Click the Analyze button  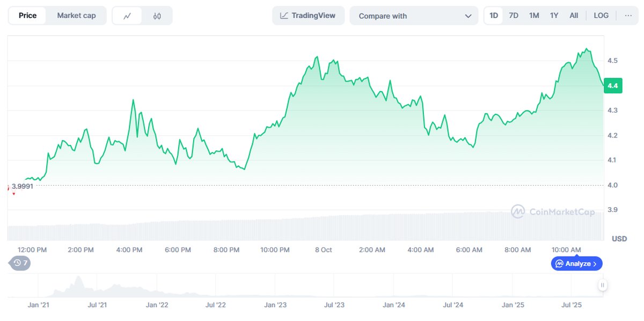pyautogui.click(x=576, y=264)
